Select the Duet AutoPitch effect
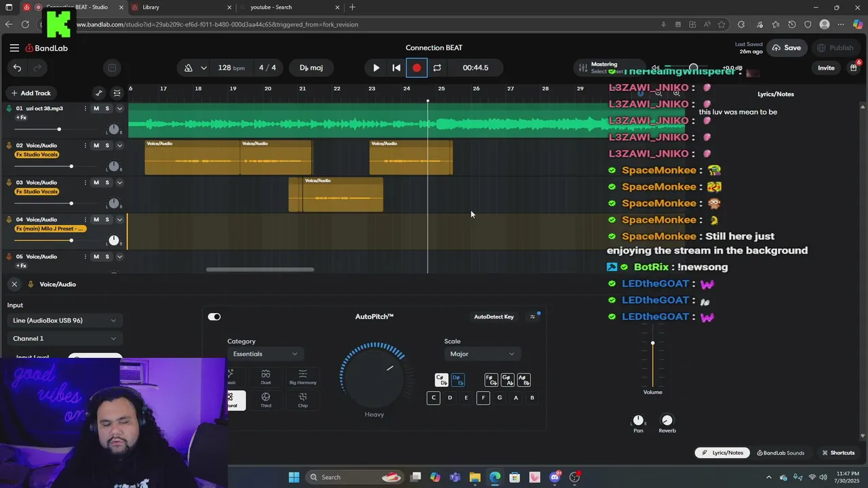The height and width of the screenshot is (488, 868). [x=266, y=378]
